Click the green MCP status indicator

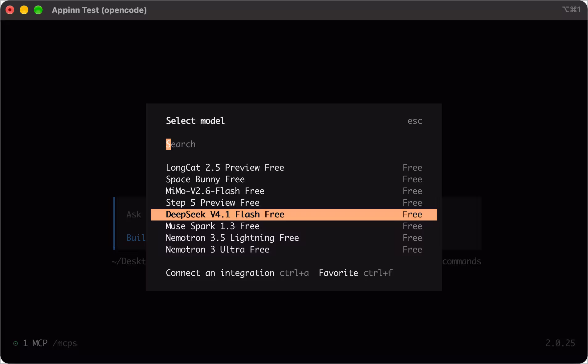15,343
